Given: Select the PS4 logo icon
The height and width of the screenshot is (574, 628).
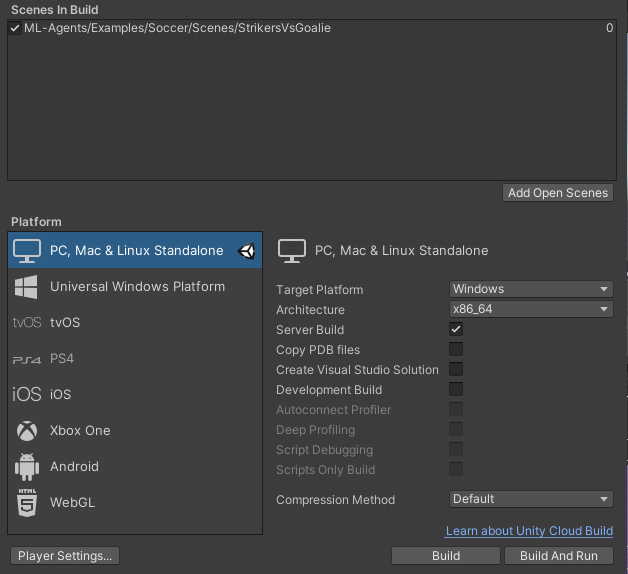Looking at the screenshot, I should coord(27,360).
